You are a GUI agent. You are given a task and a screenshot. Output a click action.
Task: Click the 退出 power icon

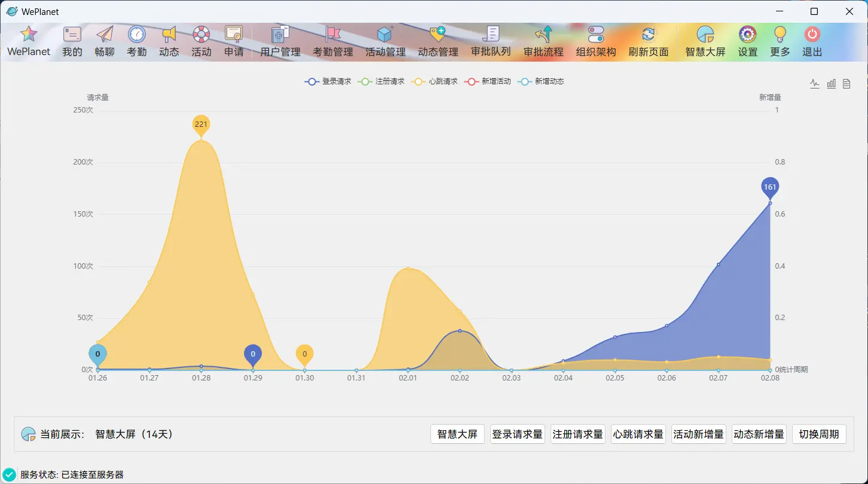tap(812, 34)
